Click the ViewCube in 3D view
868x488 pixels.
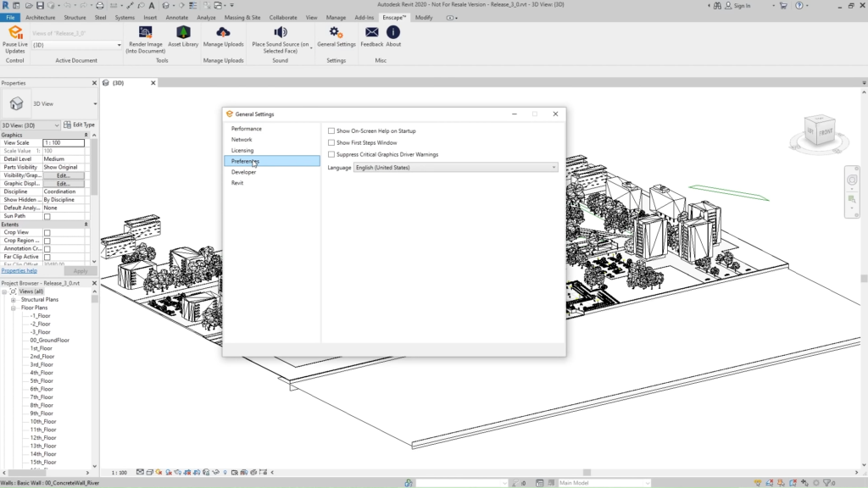pos(820,131)
